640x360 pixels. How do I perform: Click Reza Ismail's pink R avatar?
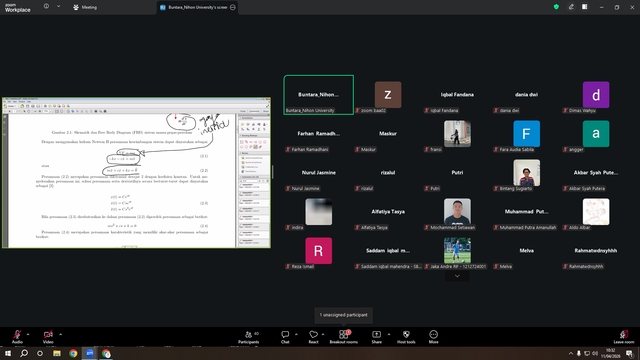pos(318,251)
